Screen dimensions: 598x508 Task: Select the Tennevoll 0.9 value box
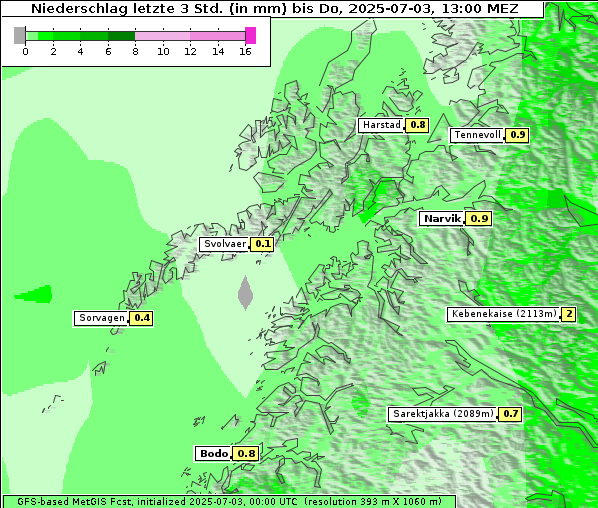(x=517, y=135)
